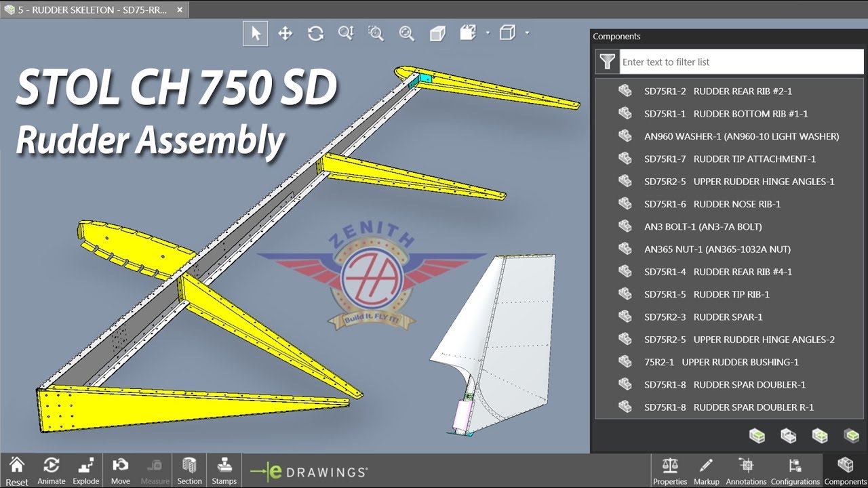Activate the Select arrow tool

256,33
